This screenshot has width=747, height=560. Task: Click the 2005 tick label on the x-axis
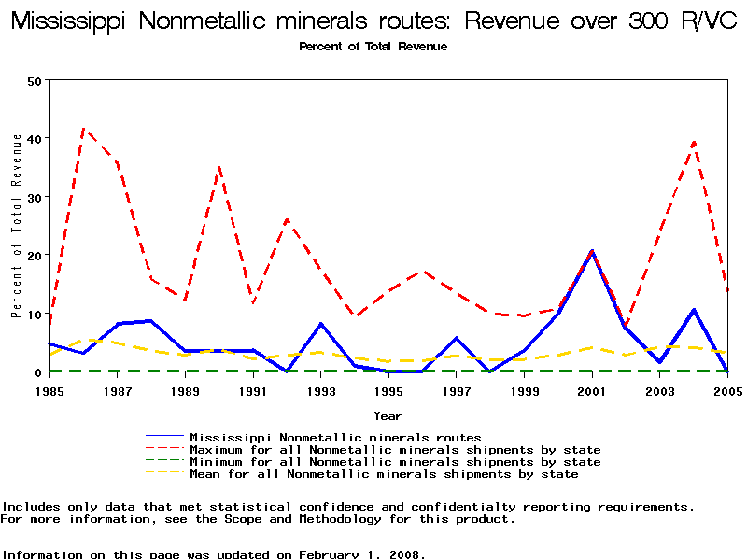click(x=726, y=390)
